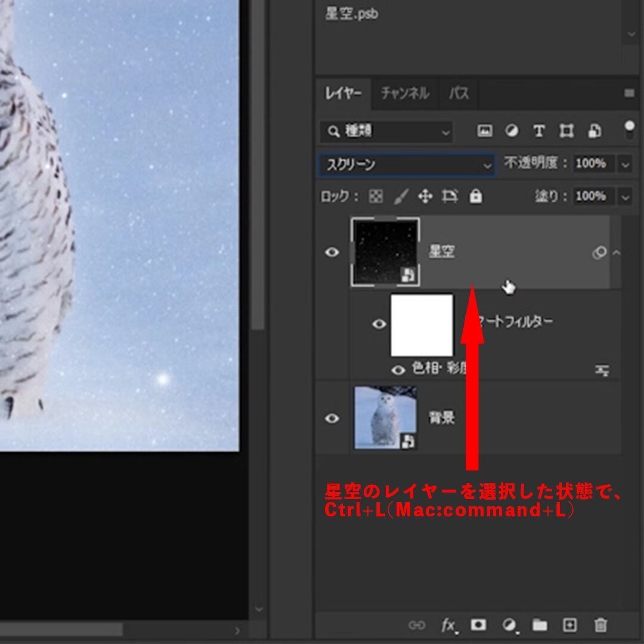Switch to the チャンネル tab

click(x=404, y=94)
